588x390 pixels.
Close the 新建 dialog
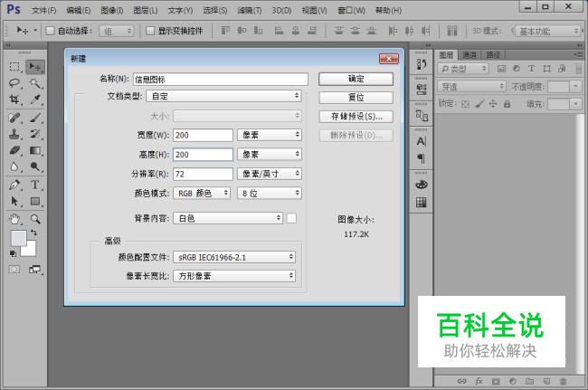[x=388, y=59]
